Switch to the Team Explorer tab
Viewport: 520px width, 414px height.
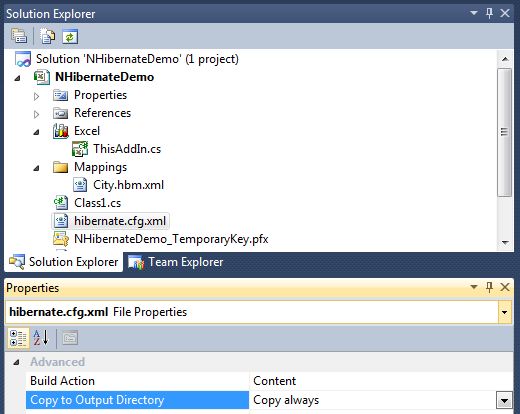pyautogui.click(x=176, y=262)
